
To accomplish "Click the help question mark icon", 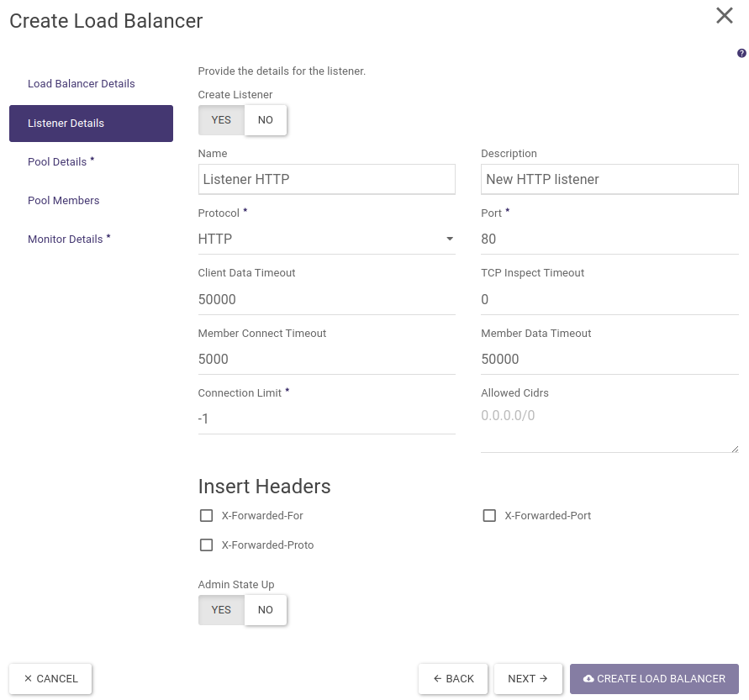I will (x=741, y=53).
